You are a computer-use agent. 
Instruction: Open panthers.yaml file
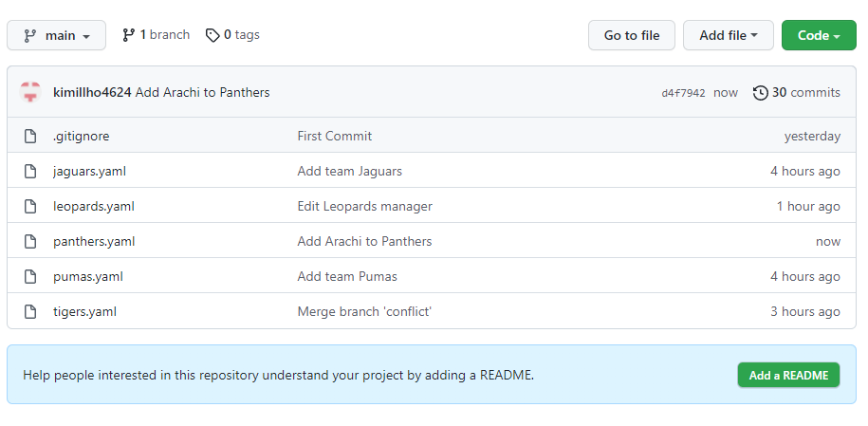94,242
